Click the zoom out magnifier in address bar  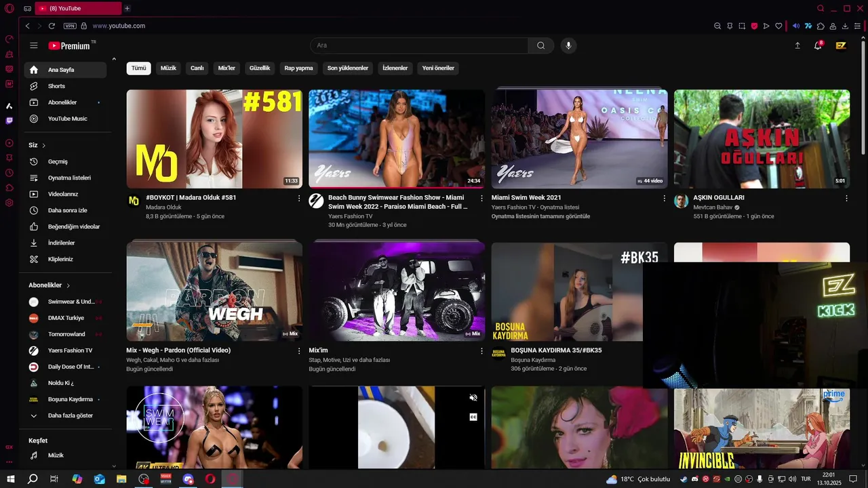(717, 26)
